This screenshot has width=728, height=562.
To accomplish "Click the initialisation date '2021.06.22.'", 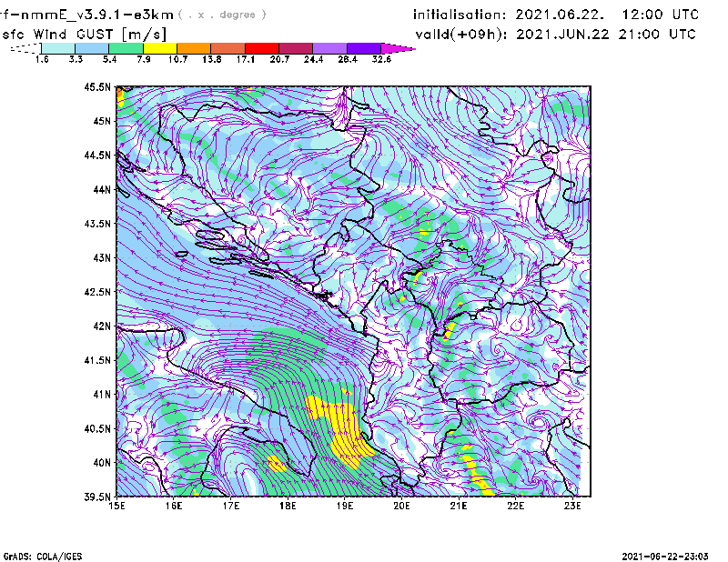I will point(560,15).
